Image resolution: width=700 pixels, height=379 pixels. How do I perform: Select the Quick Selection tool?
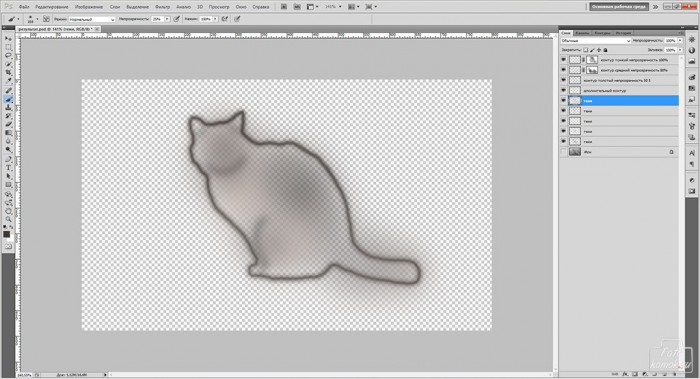click(8, 65)
